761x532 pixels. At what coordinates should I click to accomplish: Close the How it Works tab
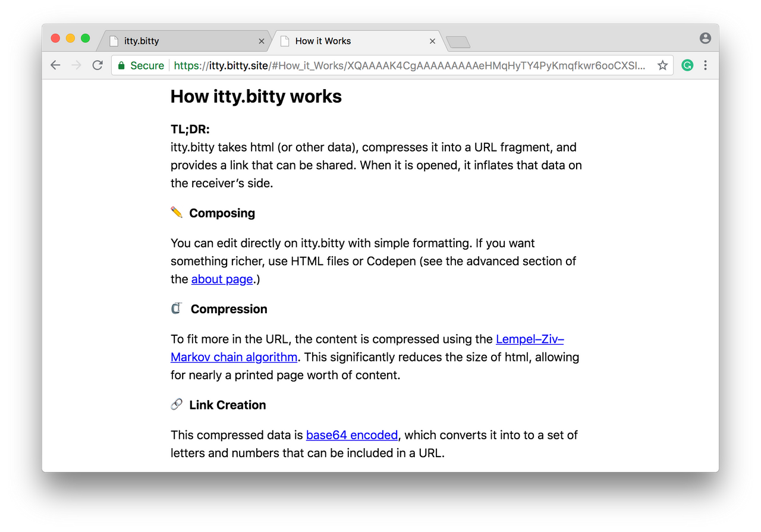point(432,41)
